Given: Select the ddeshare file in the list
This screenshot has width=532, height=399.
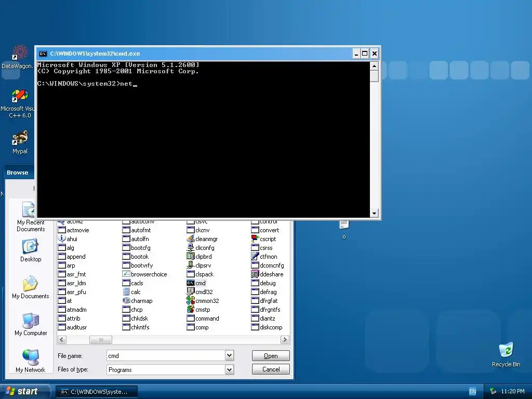Looking at the screenshot, I should pos(268,274).
